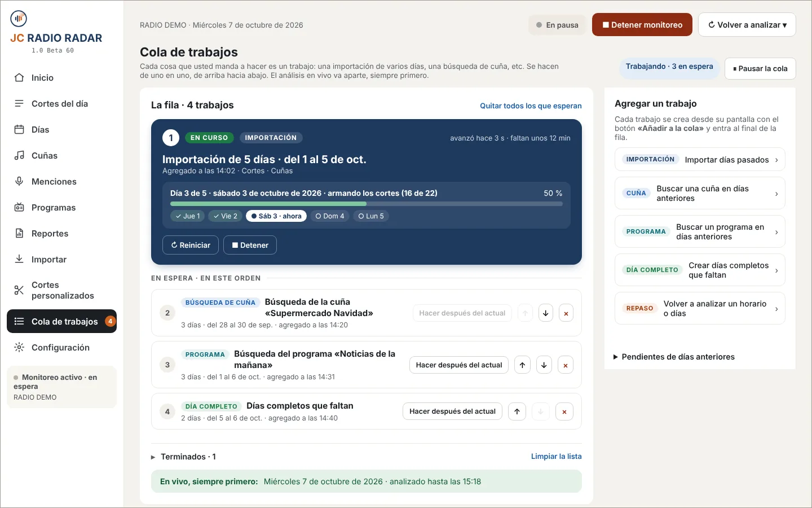This screenshot has width=812, height=508.
Task: Click the En pausa status pill
Action: (x=557, y=25)
